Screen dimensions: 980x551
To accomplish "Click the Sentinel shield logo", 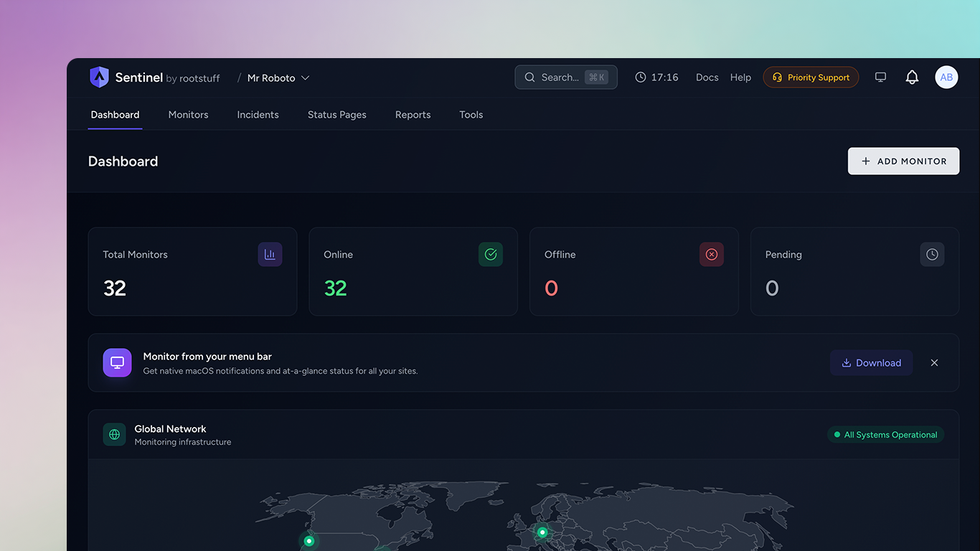I will 99,77.
